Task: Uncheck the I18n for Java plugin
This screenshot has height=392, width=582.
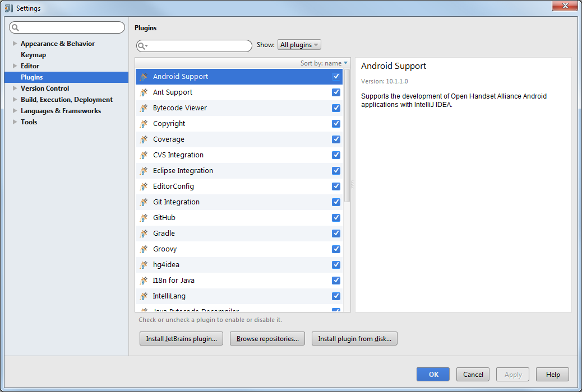Action: click(336, 281)
